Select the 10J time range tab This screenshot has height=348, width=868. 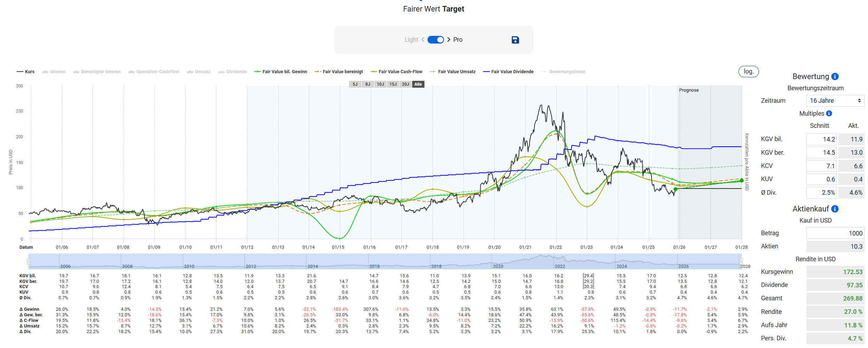pos(380,84)
